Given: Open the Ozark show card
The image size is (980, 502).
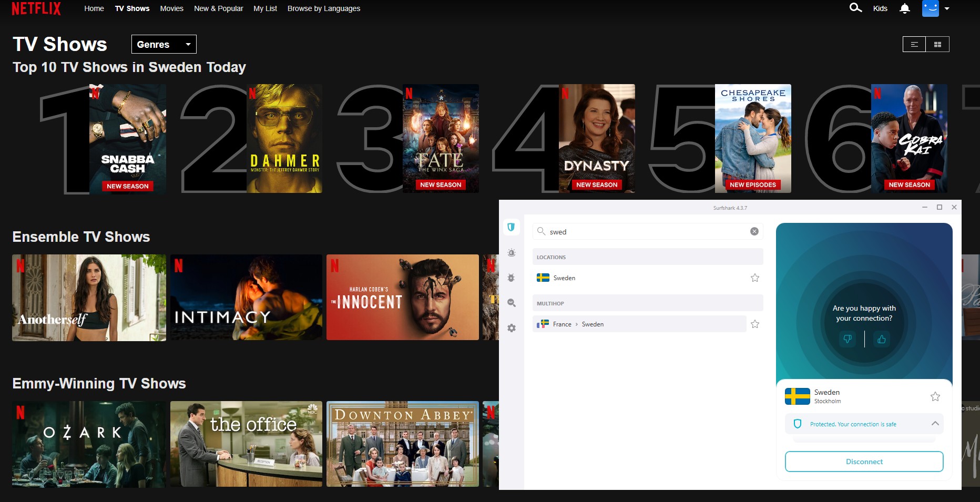Looking at the screenshot, I should point(89,444).
